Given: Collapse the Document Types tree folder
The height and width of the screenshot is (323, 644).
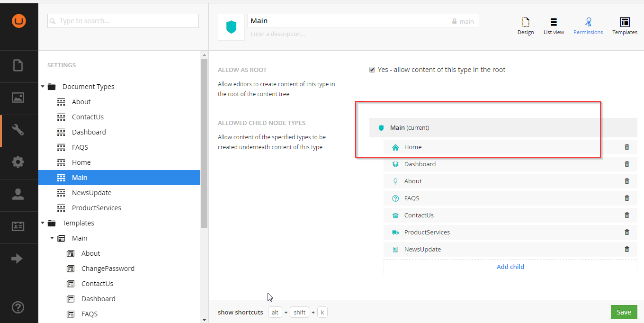Looking at the screenshot, I should click(43, 87).
